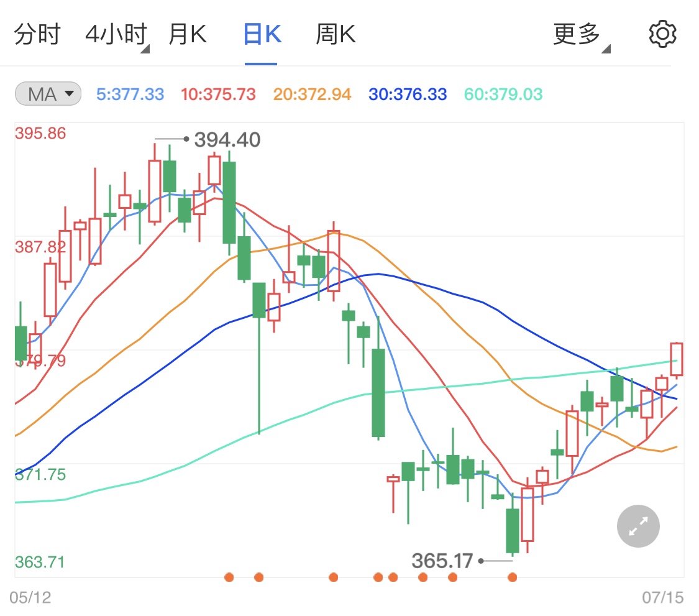The height and width of the screenshot is (616, 699).
Task: Switch to the 月K tab
Action: (x=188, y=34)
